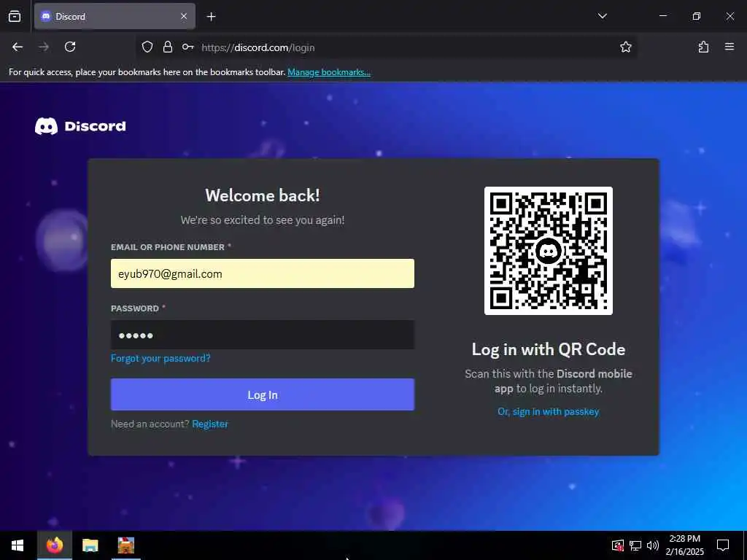Viewport: 747px width, 560px height.
Task: Click the Log In button
Action: [263, 394]
